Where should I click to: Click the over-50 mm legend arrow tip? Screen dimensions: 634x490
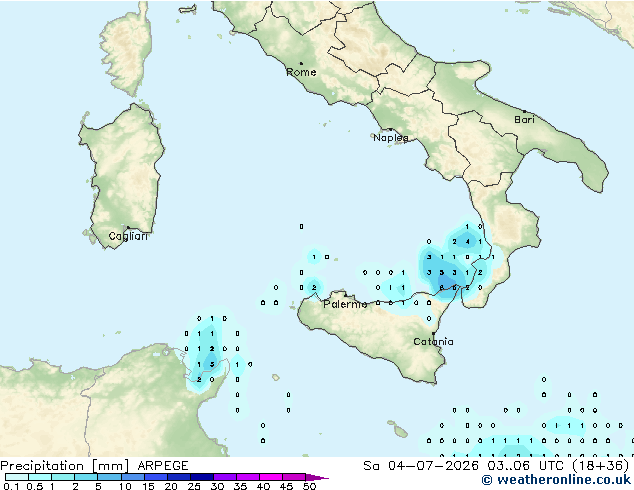coord(317,477)
